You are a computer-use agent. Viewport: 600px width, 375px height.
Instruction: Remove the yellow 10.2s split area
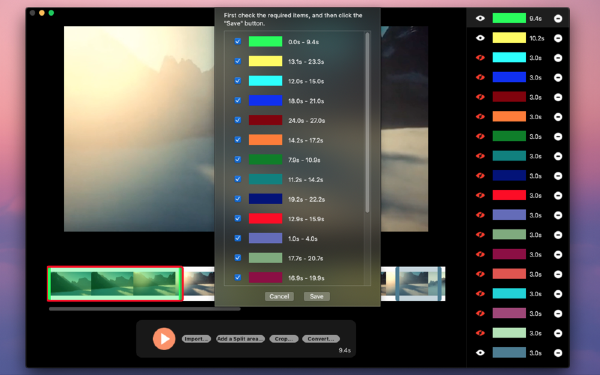coord(558,38)
